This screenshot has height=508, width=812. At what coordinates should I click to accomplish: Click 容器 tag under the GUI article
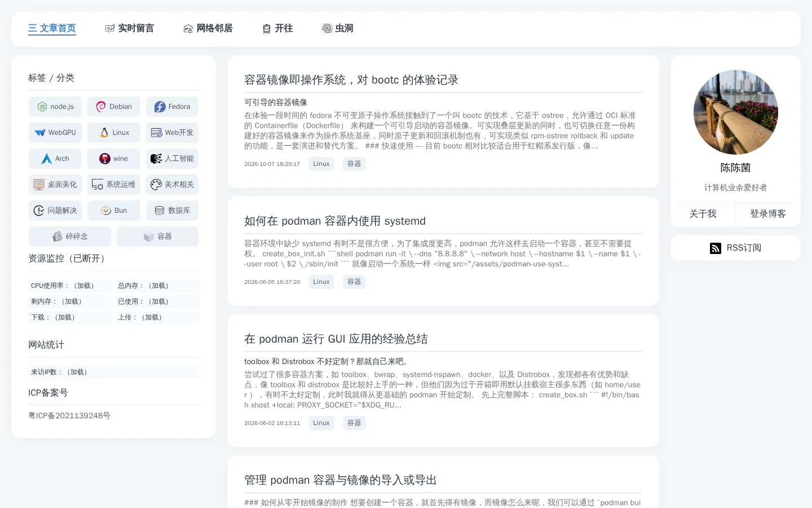pyautogui.click(x=354, y=423)
